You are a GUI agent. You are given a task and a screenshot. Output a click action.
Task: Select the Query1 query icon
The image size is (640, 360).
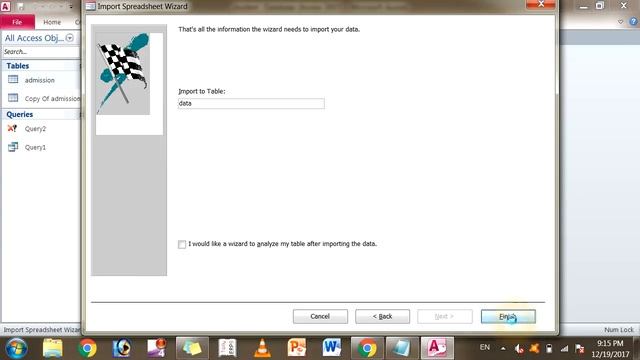[x=13, y=147]
